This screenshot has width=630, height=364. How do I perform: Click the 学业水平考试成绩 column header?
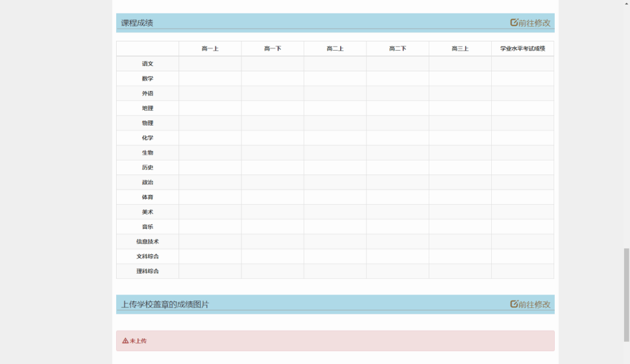tap(522, 48)
